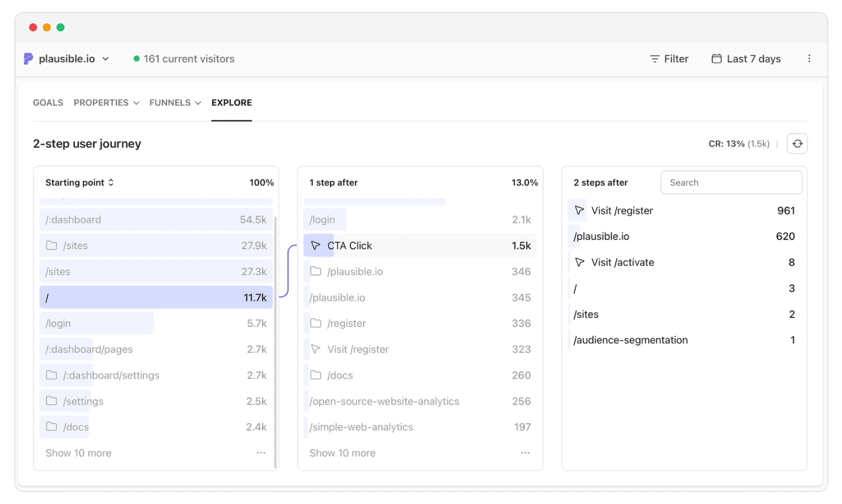Select /plausible.io 345 row
Image resolution: width=842 pixels, height=504 pixels.
420,298
